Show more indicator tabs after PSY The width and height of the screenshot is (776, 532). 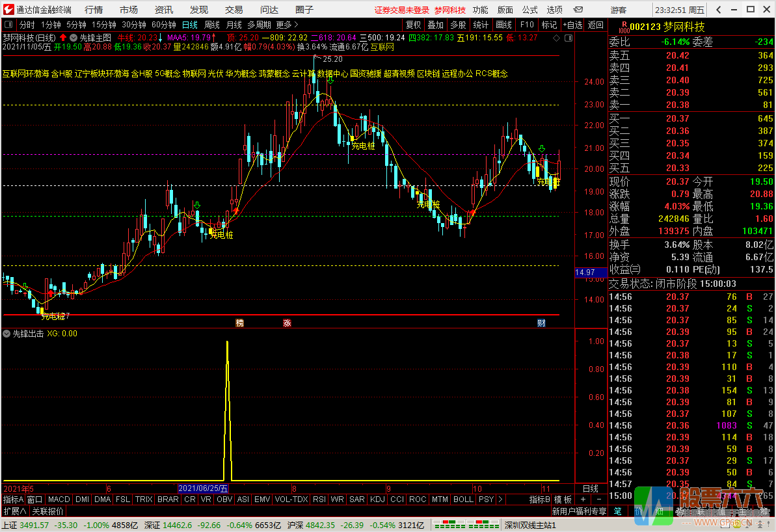(500, 499)
